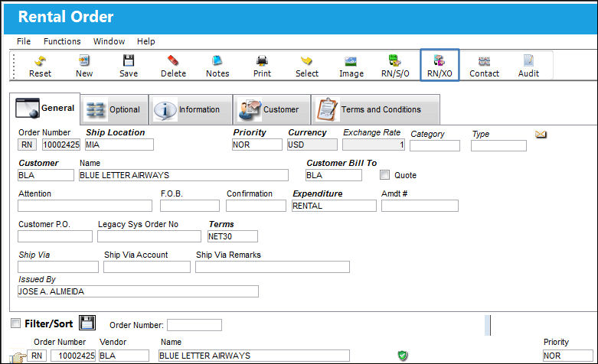Image resolution: width=598 pixels, height=364 pixels.
Task: Open the Window menu
Action: 109,41
